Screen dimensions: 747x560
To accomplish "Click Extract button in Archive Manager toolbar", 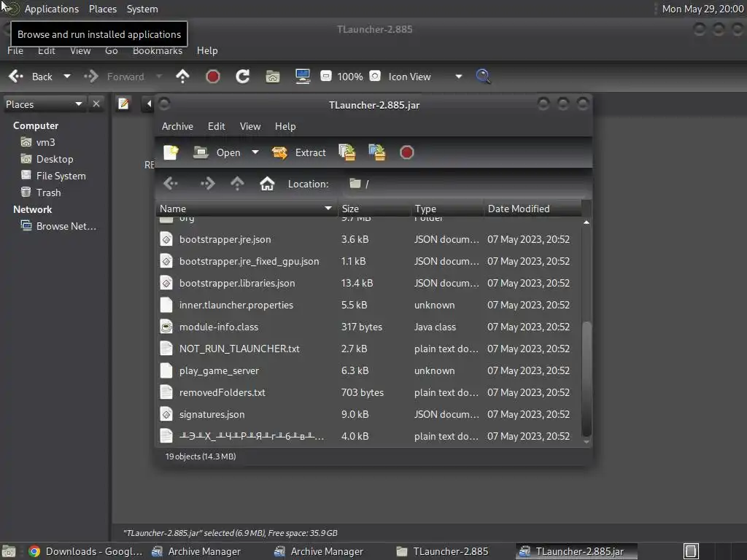I will [299, 152].
